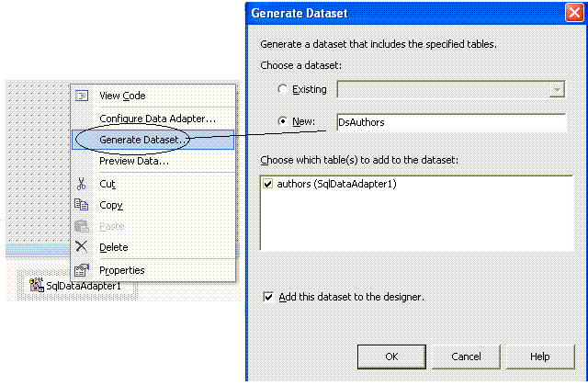Click the DsAuthors new dataset name field
Screen dimensions: 588x385
coord(451,122)
